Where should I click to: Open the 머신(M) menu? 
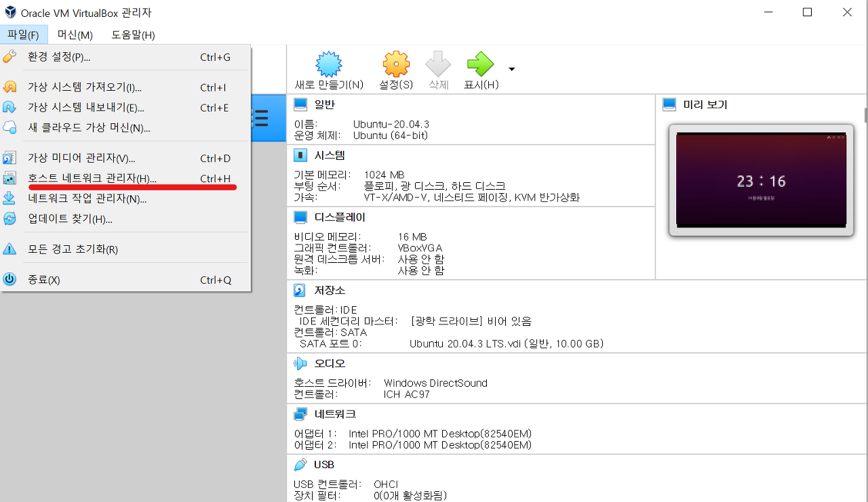(75, 35)
